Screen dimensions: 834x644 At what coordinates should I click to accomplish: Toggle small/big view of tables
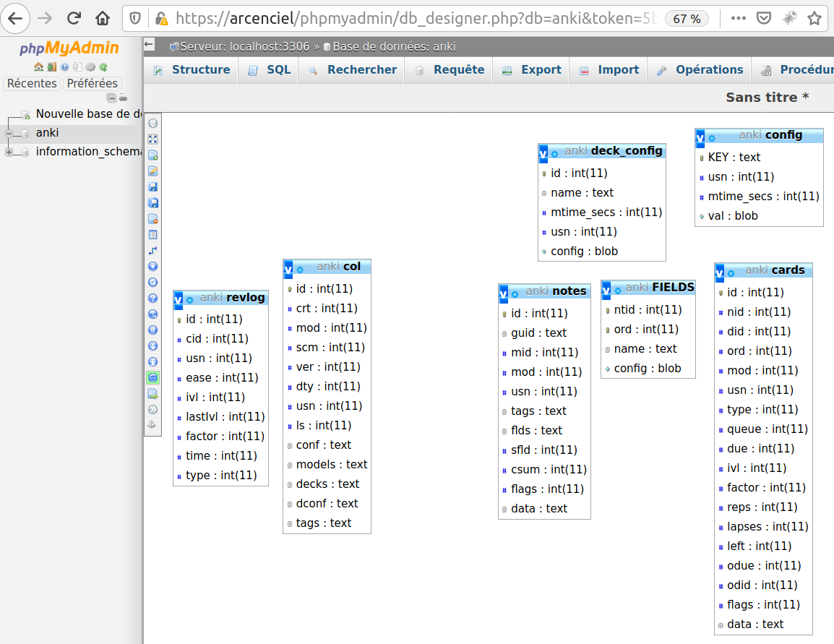152,362
